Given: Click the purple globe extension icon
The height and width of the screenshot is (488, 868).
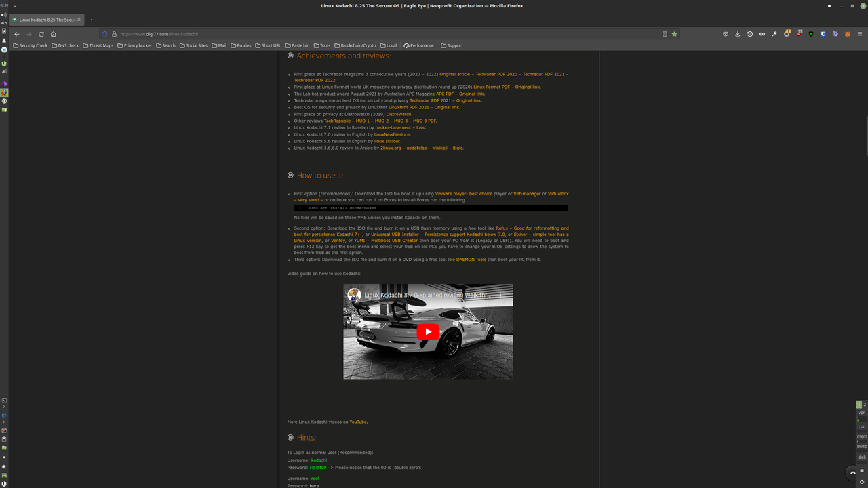Looking at the screenshot, I should tap(835, 34).
